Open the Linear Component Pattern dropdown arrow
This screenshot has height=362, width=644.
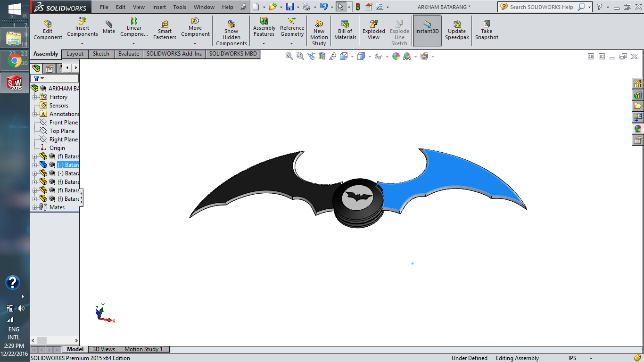134,43
